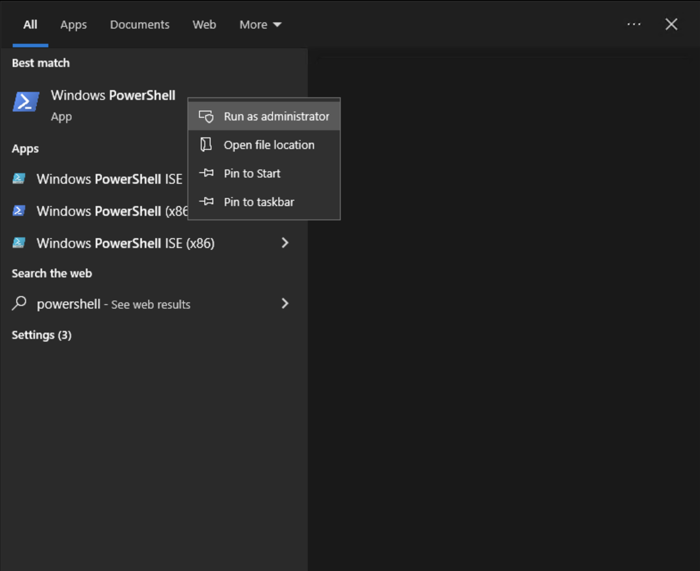Click the Windows PowerShell ISE (x86) icon
The width and height of the screenshot is (700, 571).
(x=19, y=243)
